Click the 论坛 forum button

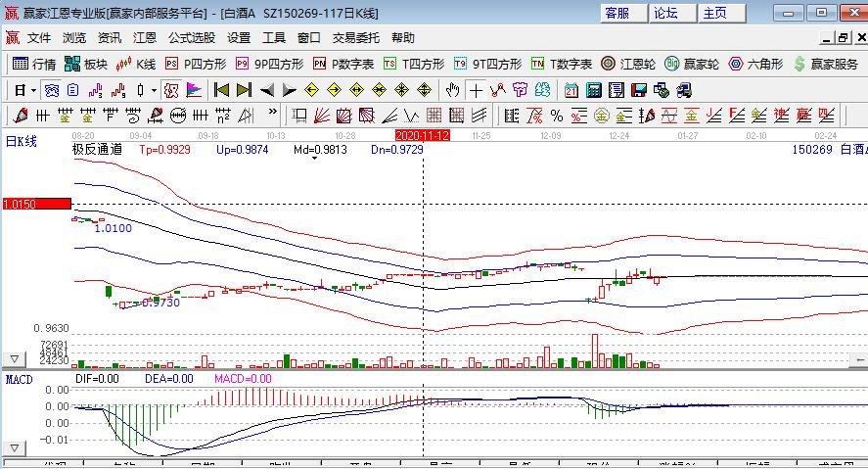[x=672, y=13]
